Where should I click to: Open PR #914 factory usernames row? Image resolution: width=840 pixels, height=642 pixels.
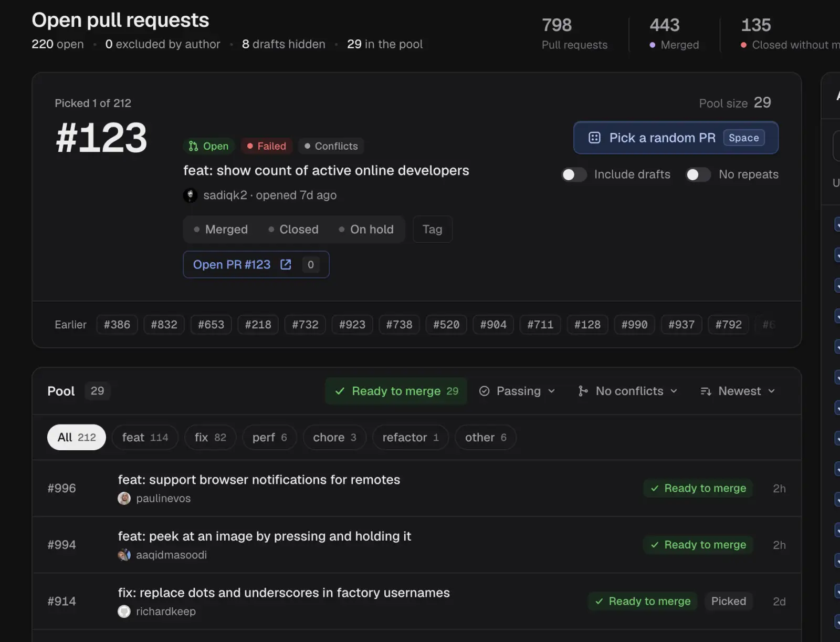417,602
